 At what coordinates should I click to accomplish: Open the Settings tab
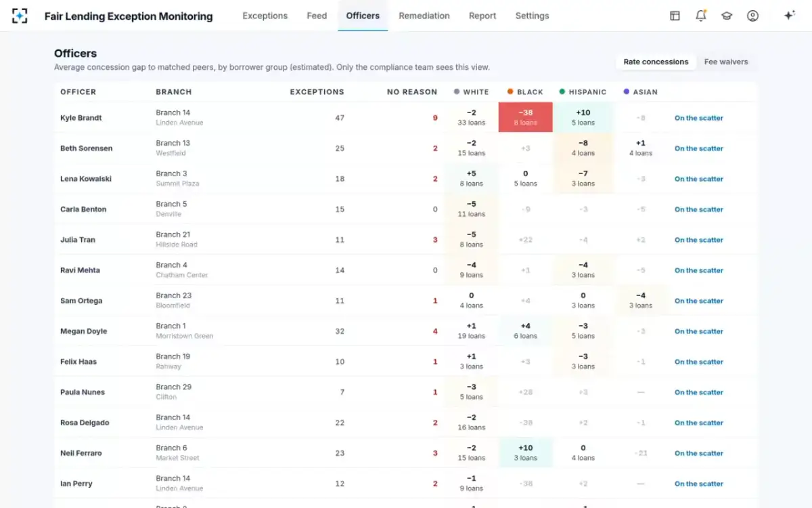coord(532,16)
